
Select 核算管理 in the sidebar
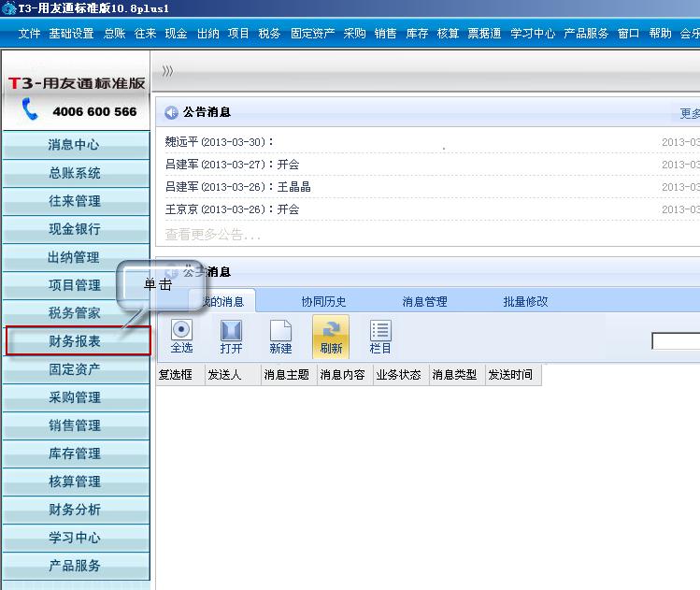[76, 482]
